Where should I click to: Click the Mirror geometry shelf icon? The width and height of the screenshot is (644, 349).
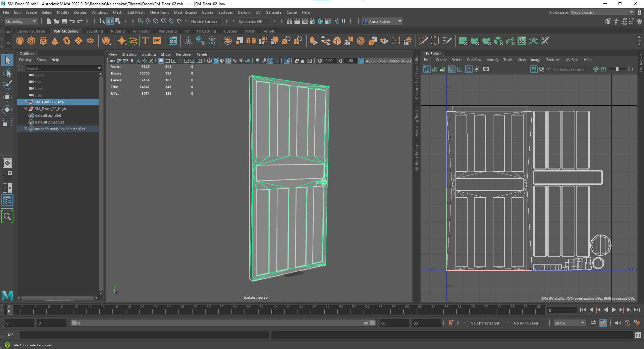tap(251, 41)
